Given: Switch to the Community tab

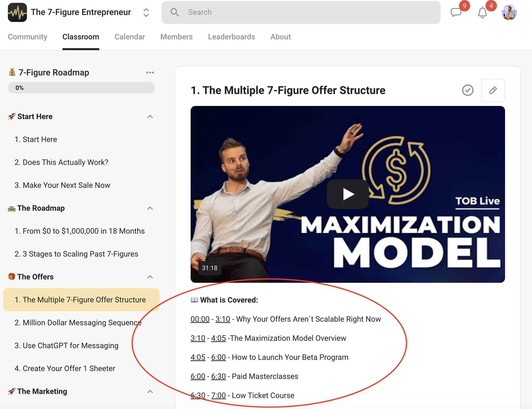Looking at the screenshot, I should click(x=27, y=37).
